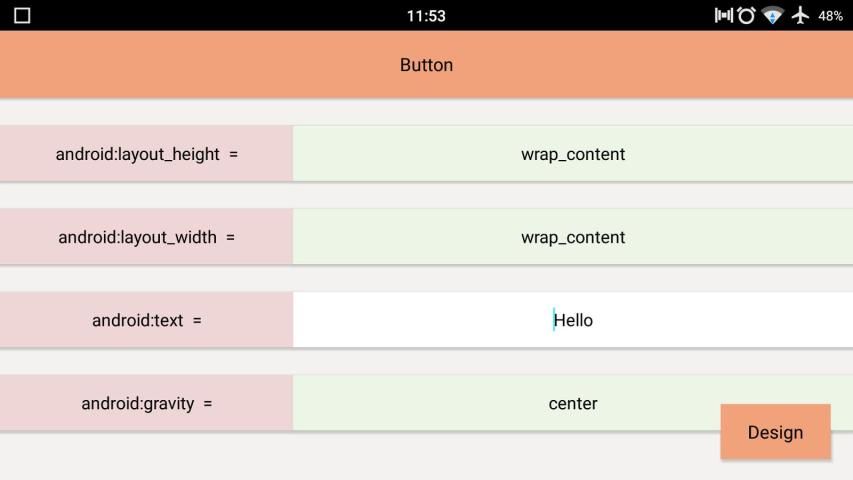Select the android:layout_height attribute label
The width and height of the screenshot is (853, 480).
pyautogui.click(x=137, y=154)
